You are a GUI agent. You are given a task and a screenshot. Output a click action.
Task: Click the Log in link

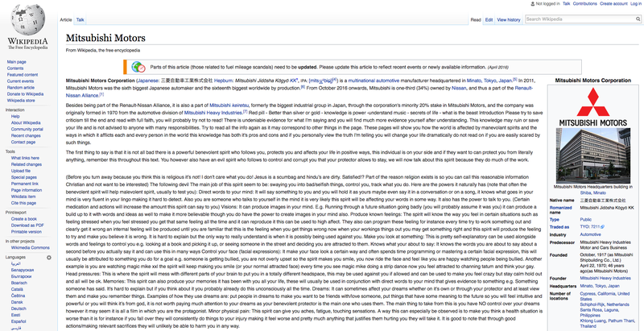point(635,4)
